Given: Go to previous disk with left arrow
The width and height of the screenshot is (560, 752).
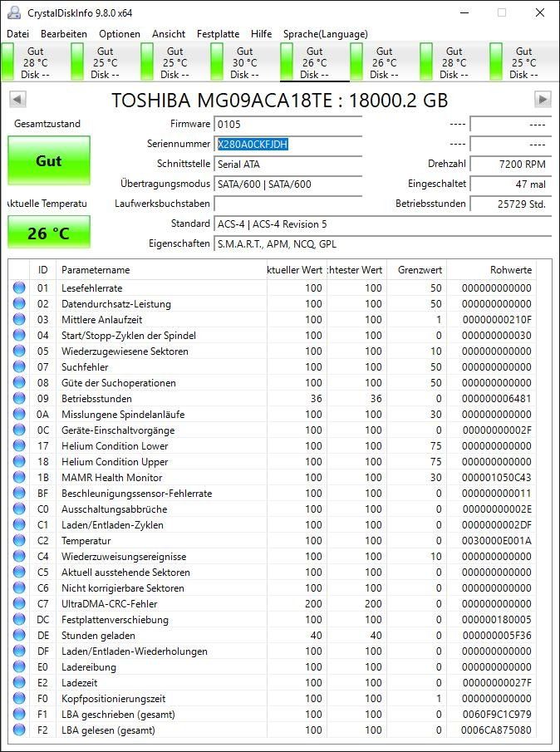Looking at the screenshot, I should coord(17,100).
